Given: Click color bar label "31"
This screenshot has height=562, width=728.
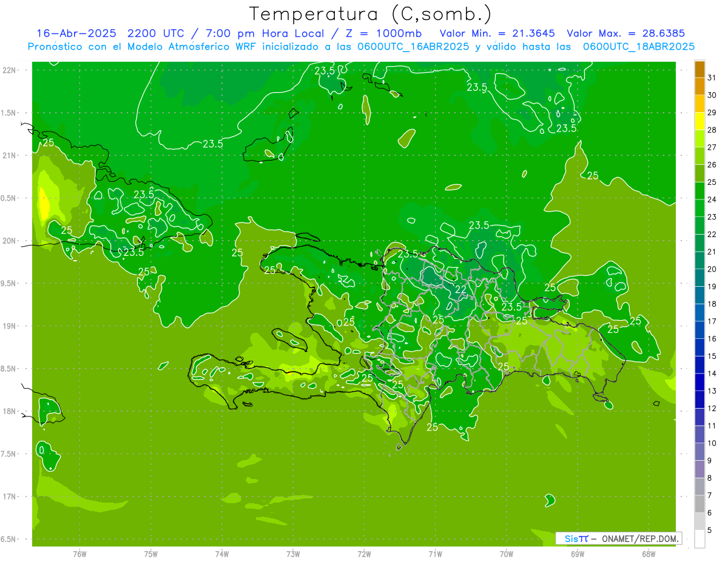Looking at the screenshot, I should pyautogui.click(x=712, y=78).
